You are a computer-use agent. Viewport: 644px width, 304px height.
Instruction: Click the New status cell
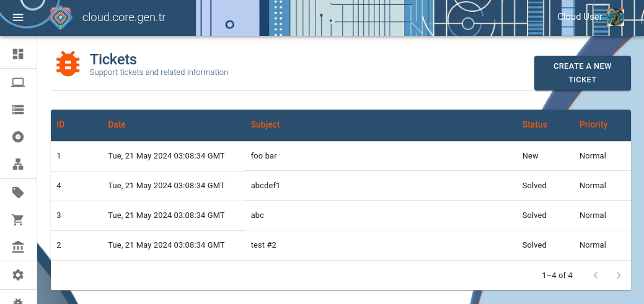click(x=530, y=156)
